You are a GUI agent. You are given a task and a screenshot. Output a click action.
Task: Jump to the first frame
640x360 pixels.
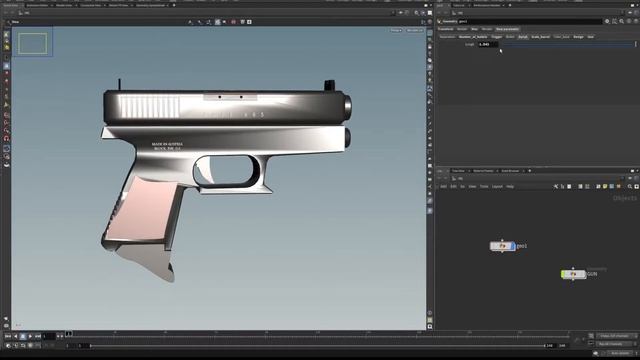[8, 336]
